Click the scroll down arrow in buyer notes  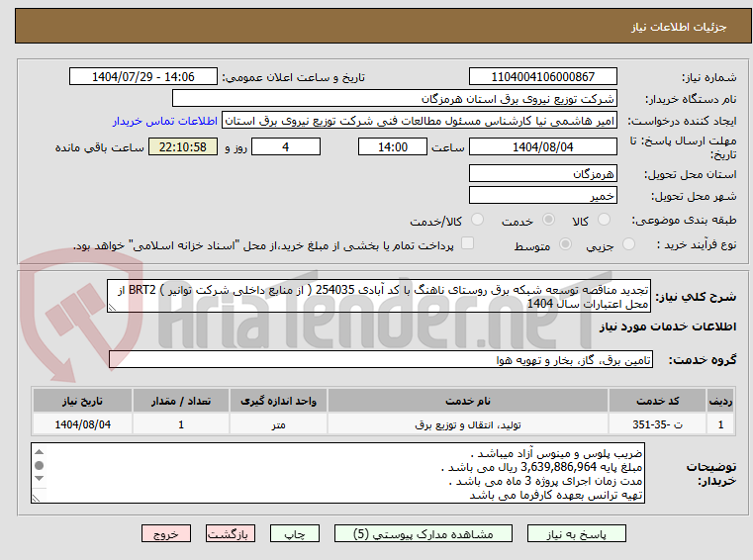pos(40,478)
